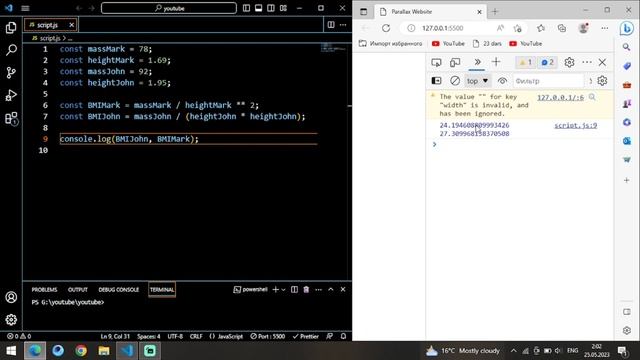Open DevTools settings gear
Screen dimensions: 640x360
569,62
